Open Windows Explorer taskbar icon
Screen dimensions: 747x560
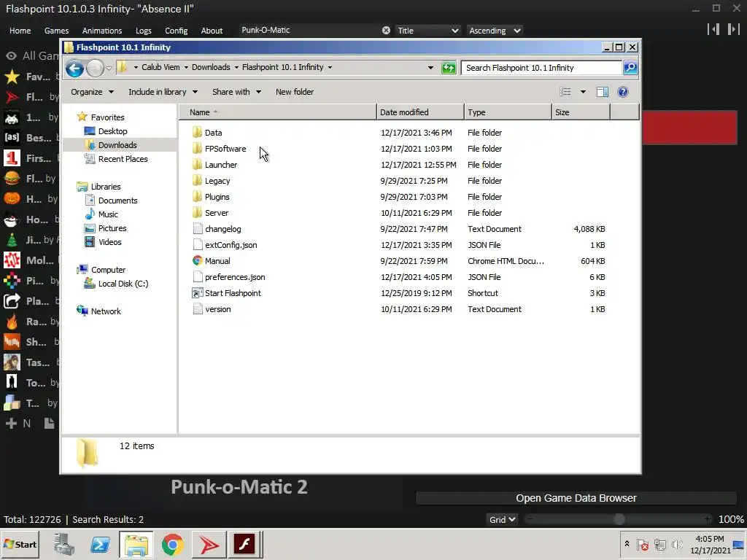136,544
